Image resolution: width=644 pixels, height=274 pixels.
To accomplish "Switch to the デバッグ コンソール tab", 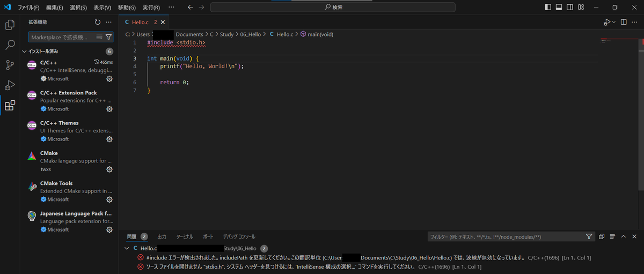I will coord(239,236).
